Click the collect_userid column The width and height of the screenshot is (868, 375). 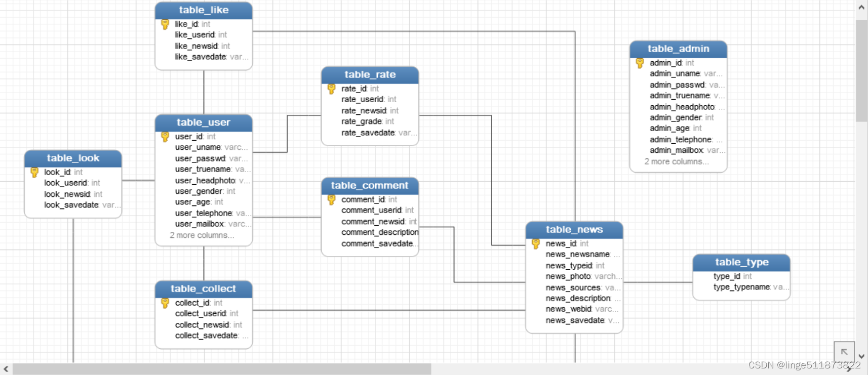click(x=207, y=314)
